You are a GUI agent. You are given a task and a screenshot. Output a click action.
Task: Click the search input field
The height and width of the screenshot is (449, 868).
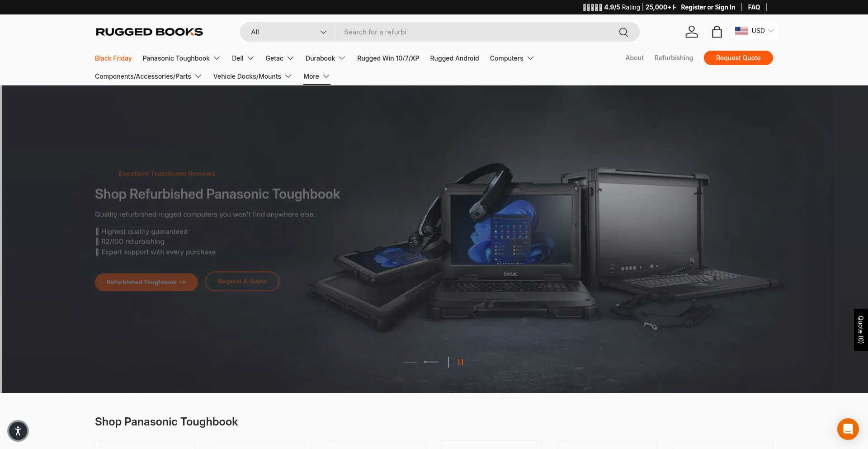click(475, 32)
